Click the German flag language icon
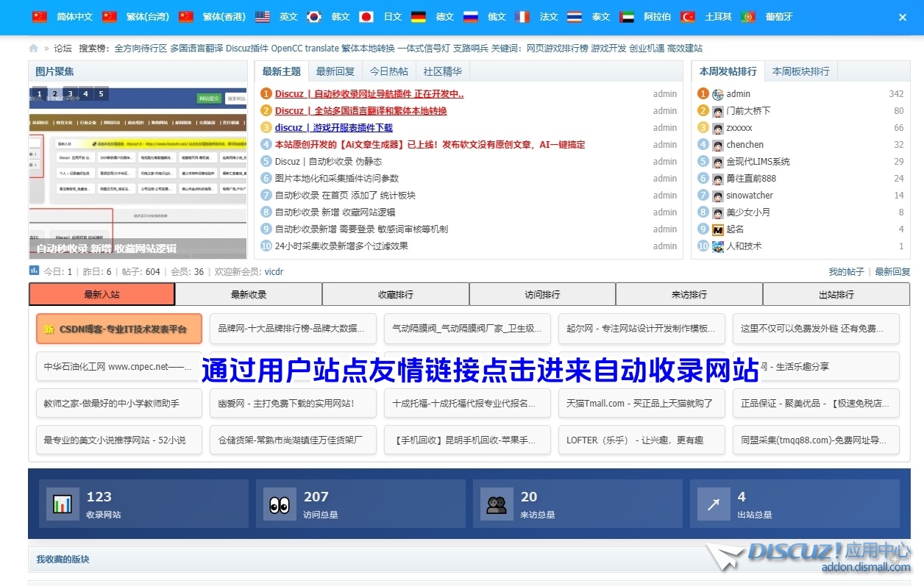Screen dimensions: 924x586 point(419,17)
